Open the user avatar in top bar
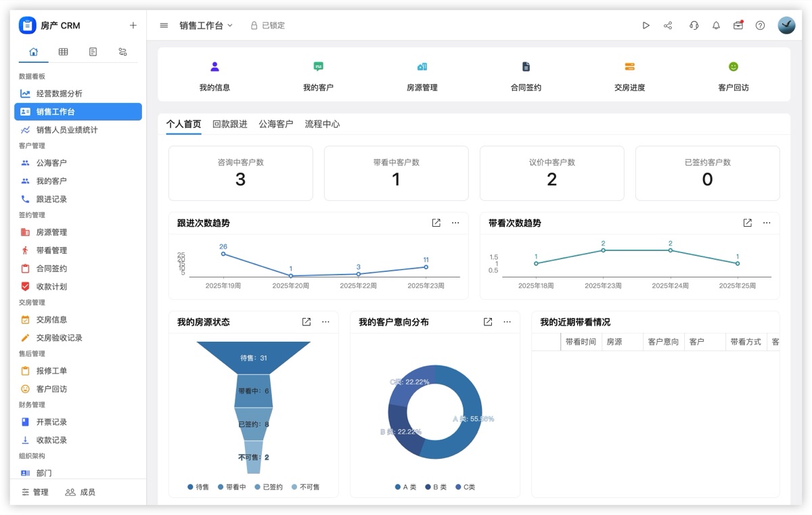Image resolution: width=812 pixels, height=515 pixels. pos(786,26)
